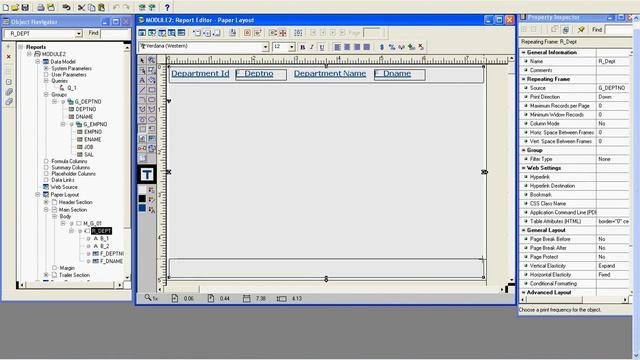This screenshot has width=640, height=360.
Task: Click the light gray color swatch in palette
Action: click(x=142, y=189)
